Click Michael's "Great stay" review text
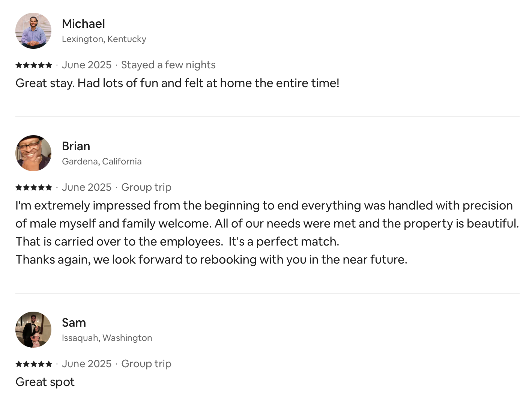The height and width of the screenshot is (401, 532). click(x=177, y=83)
